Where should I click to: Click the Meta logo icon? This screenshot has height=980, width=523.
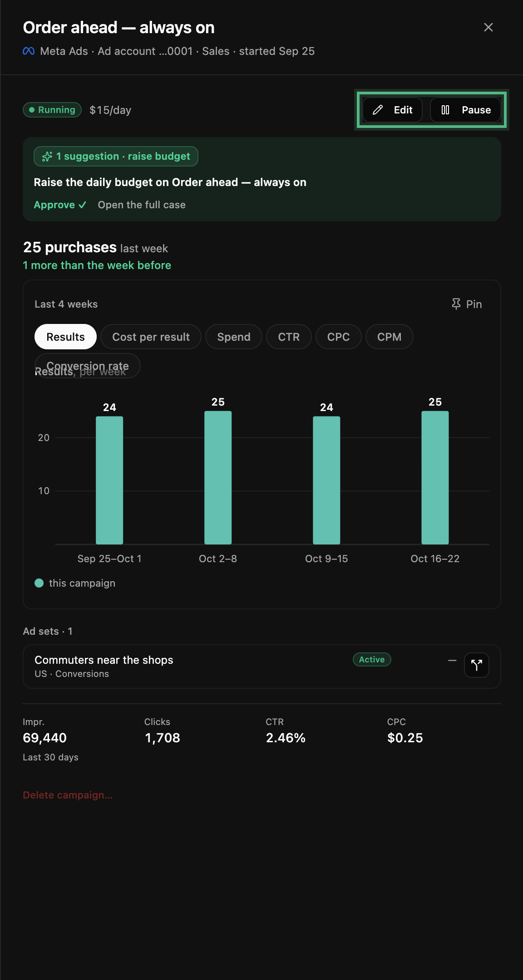29,51
